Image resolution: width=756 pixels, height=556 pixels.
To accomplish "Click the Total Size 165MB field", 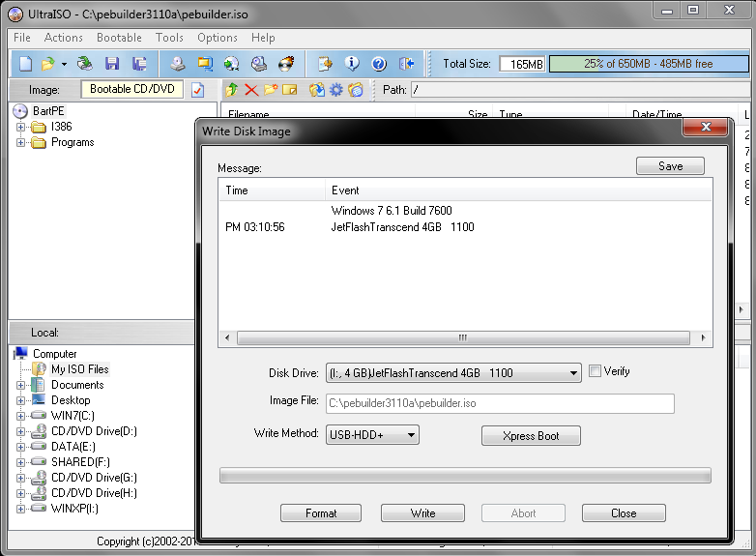I will tap(523, 64).
